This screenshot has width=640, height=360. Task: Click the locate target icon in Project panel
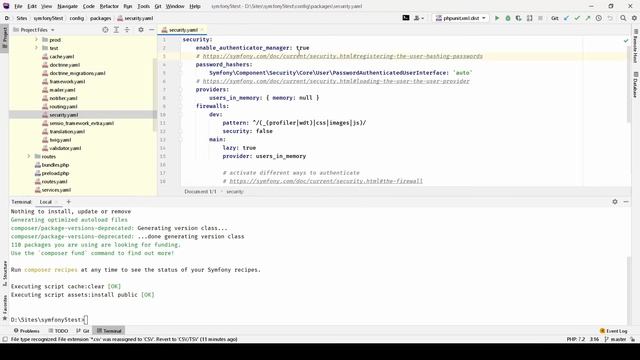pyautogui.click(x=105, y=30)
